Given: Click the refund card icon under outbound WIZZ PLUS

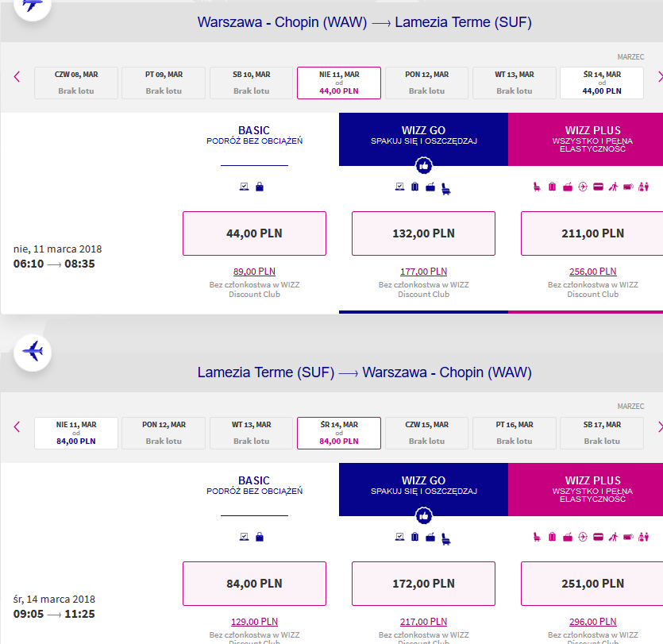Looking at the screenshot, I should tap(598, 187).
